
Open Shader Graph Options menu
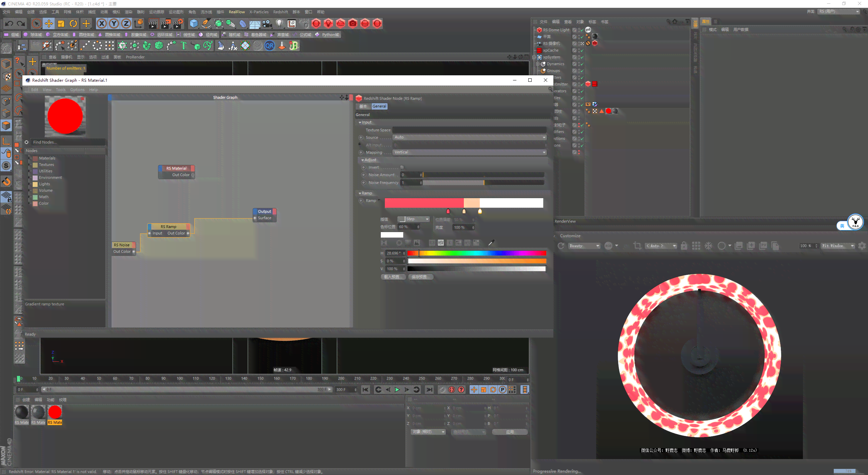(x=77, y=90)
